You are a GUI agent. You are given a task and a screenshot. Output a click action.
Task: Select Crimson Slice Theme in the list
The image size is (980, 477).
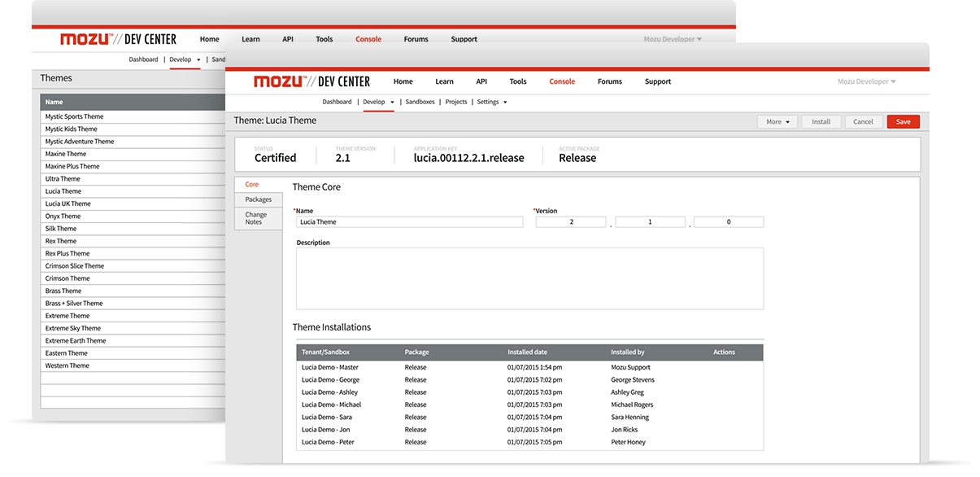pos(133,266)
